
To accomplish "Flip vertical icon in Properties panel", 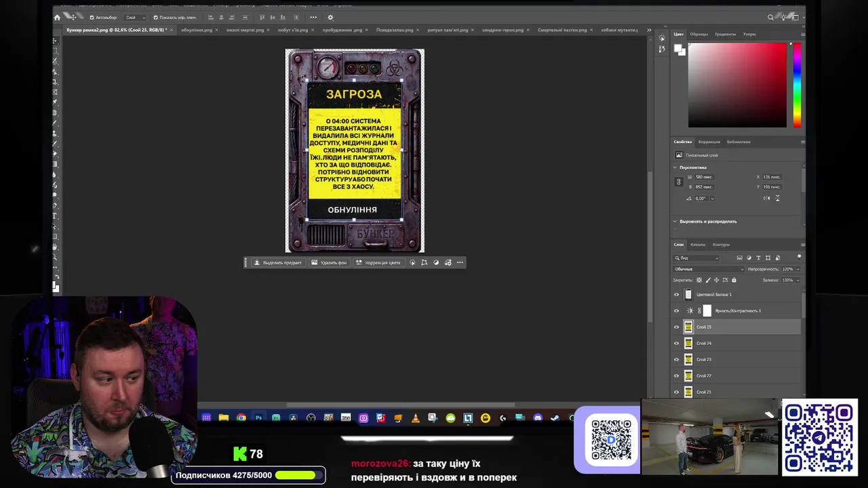I will (x=777, y=198).
